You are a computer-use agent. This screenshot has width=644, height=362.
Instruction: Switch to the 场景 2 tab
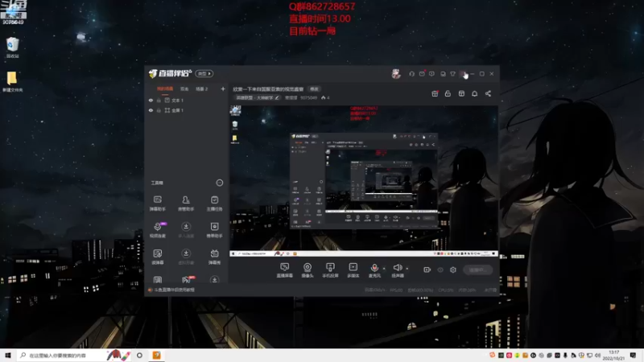pos(202,88)
